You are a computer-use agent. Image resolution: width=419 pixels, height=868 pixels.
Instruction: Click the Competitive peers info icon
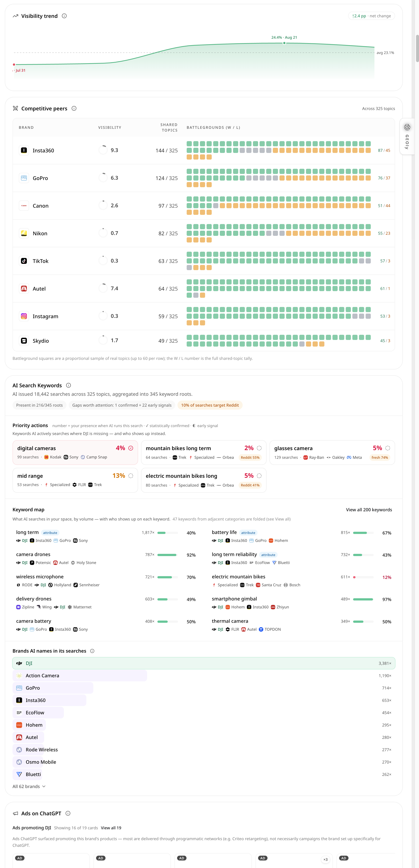coord(74,108)
